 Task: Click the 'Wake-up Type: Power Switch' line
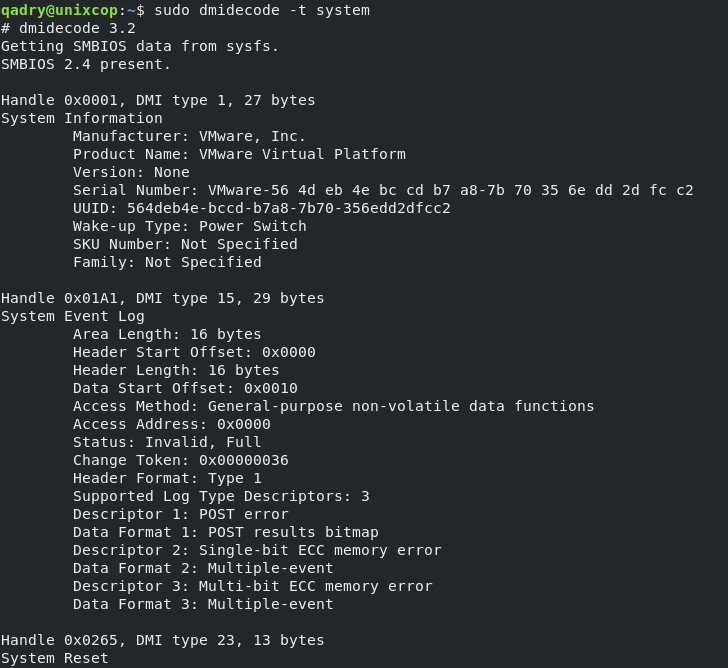click(189, 226)
